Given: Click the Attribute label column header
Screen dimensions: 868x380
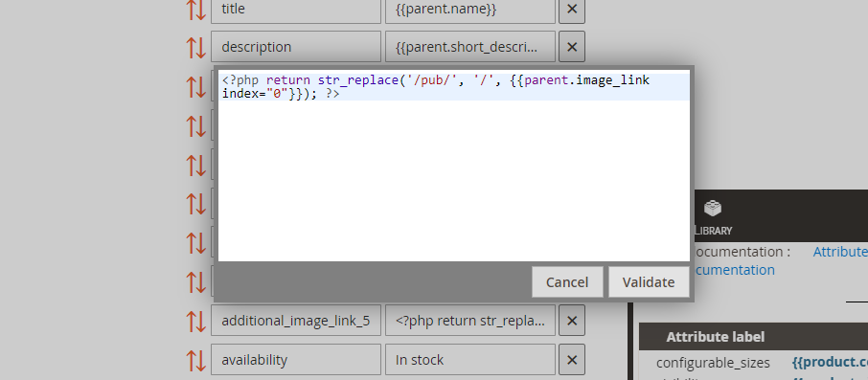Looking at the screenshot, I should point(716,337).
